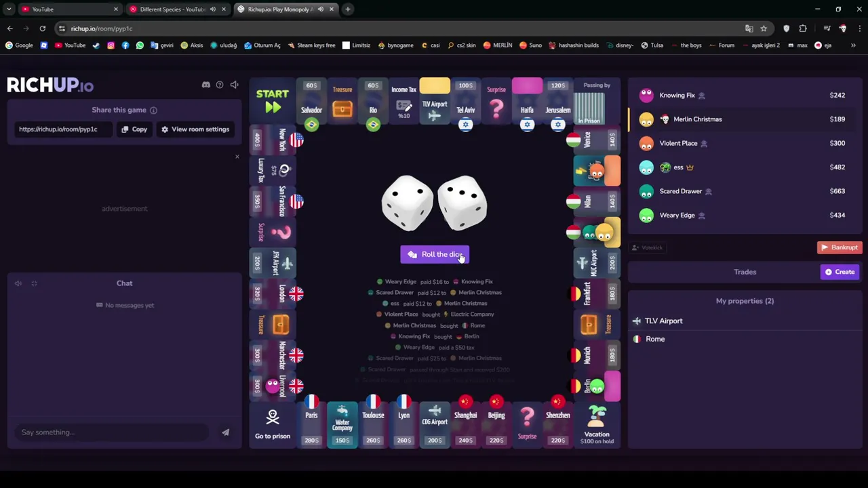
Task: Open View room settings
Action: point(195,129)
